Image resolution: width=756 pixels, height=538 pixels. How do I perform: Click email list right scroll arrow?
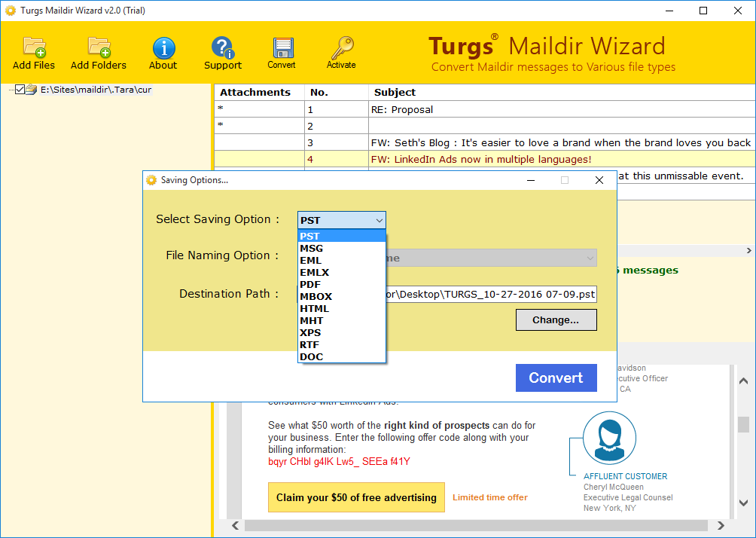point(748,250)
